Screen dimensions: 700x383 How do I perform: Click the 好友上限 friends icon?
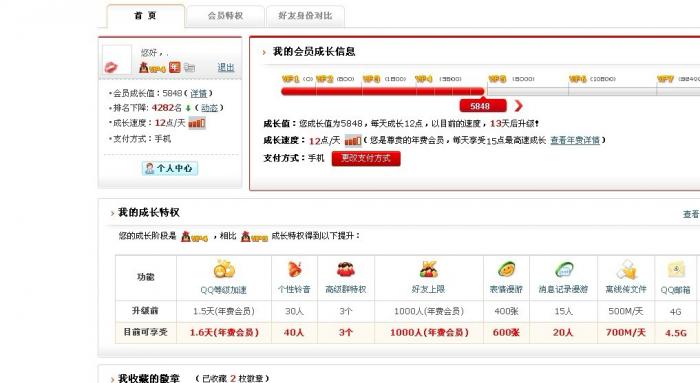tap(429, 269)
